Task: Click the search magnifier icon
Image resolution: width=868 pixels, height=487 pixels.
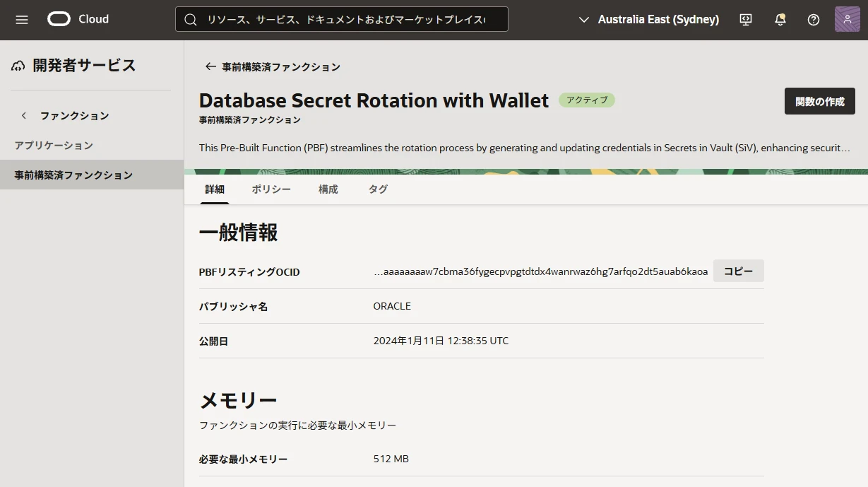Action: click(191, 20)
